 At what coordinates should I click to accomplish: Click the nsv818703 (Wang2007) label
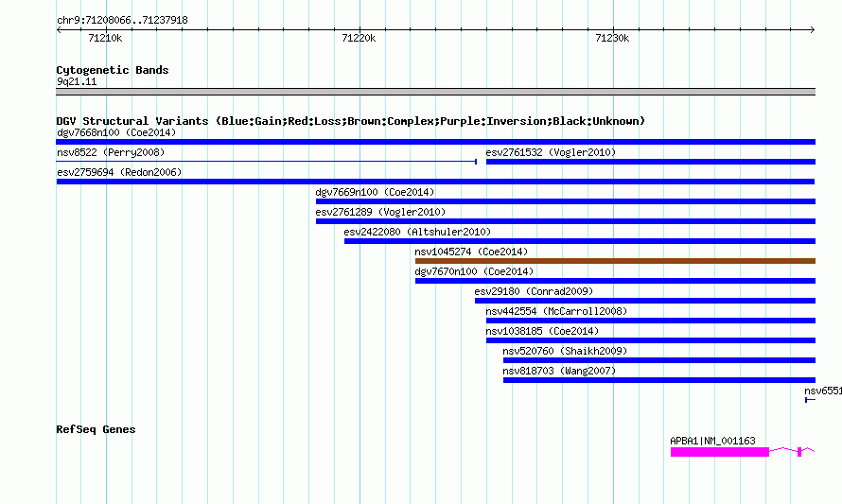[x=559, y=371]
